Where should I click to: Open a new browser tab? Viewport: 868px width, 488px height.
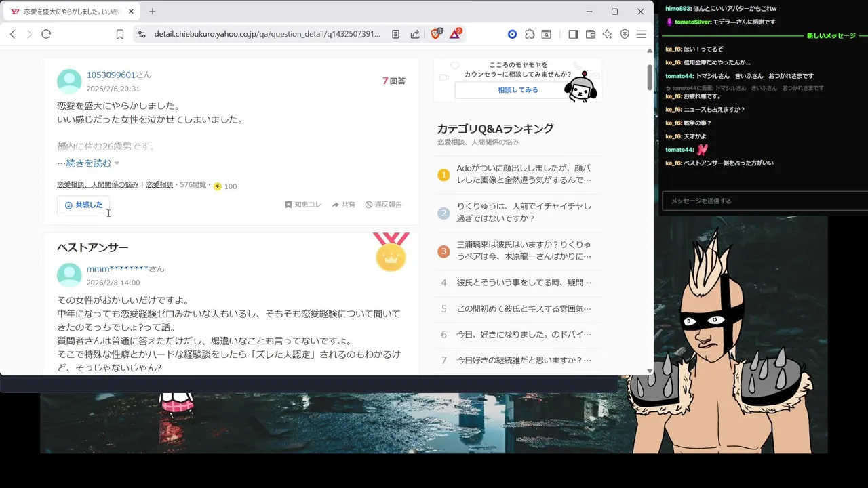152,12
